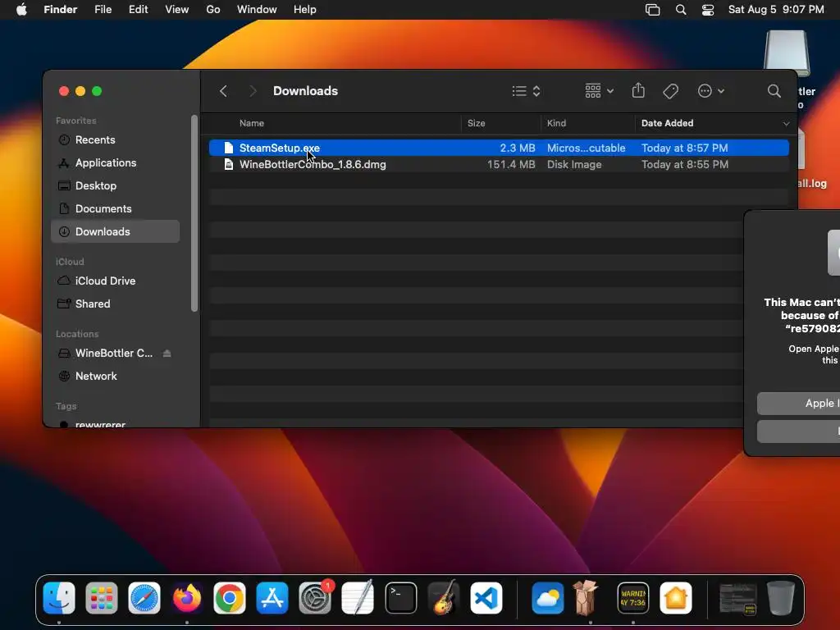Open Shared in the sidebar
Screen dimensions: 840x630
click(115, 304)
